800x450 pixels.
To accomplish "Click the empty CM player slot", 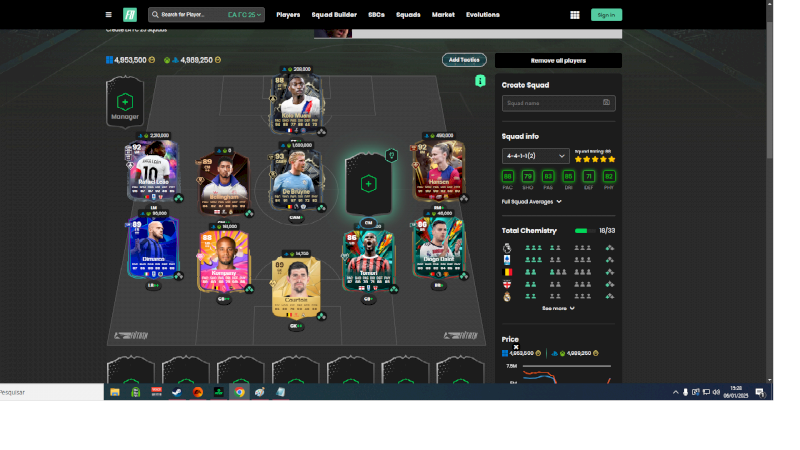I will pyautogui.click(x=368, y=184).
